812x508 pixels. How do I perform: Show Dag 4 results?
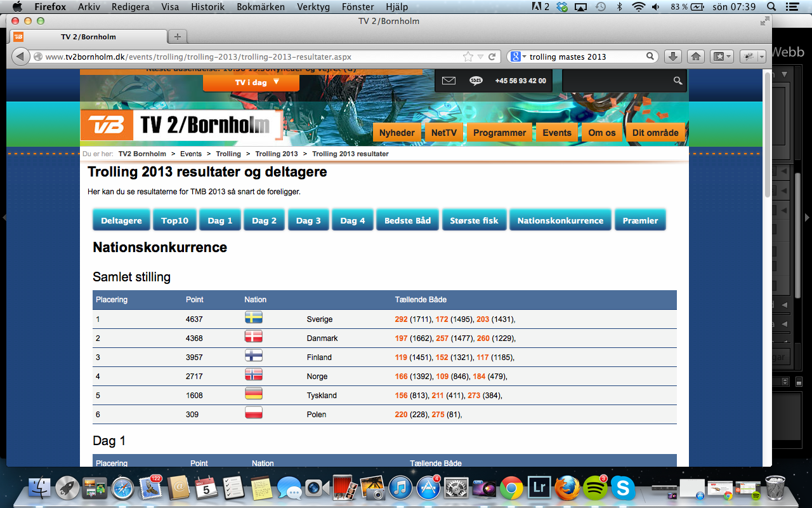coord(353,220)
